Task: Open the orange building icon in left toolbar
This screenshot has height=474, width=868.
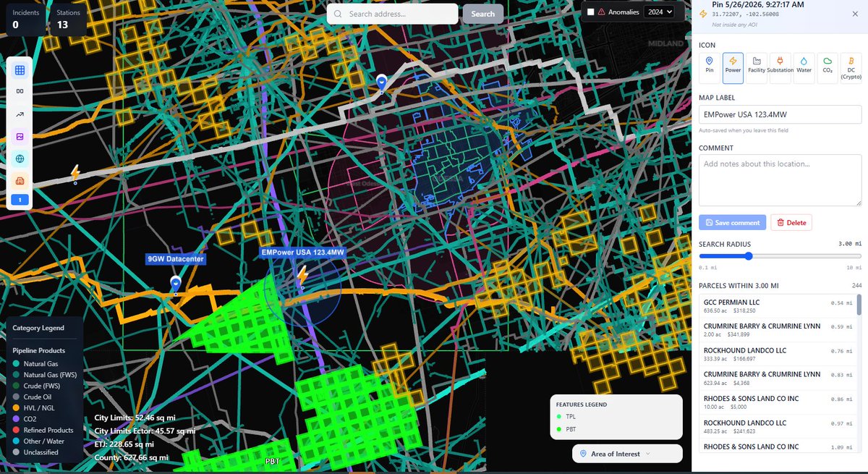Action: [x=20, y=180]
